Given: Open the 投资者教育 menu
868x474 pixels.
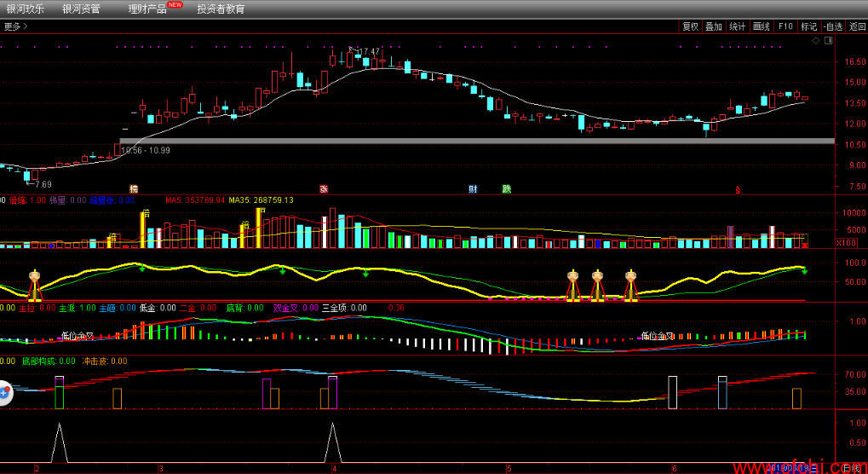Looking at the screenshot, I should (221, 9).
